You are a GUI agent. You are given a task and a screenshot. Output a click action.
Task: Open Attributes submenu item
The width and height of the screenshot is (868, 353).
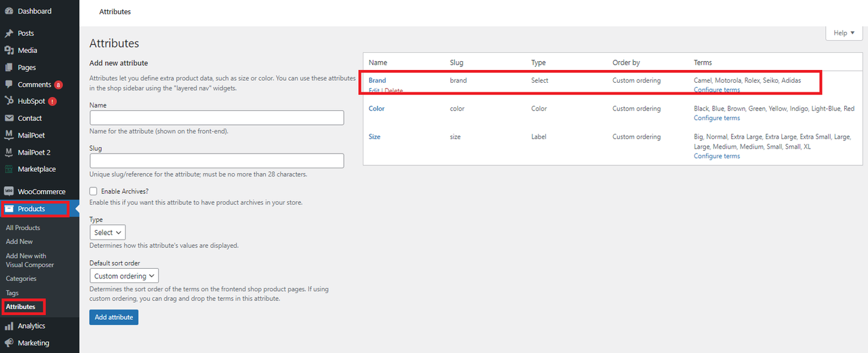pos(20,307)
